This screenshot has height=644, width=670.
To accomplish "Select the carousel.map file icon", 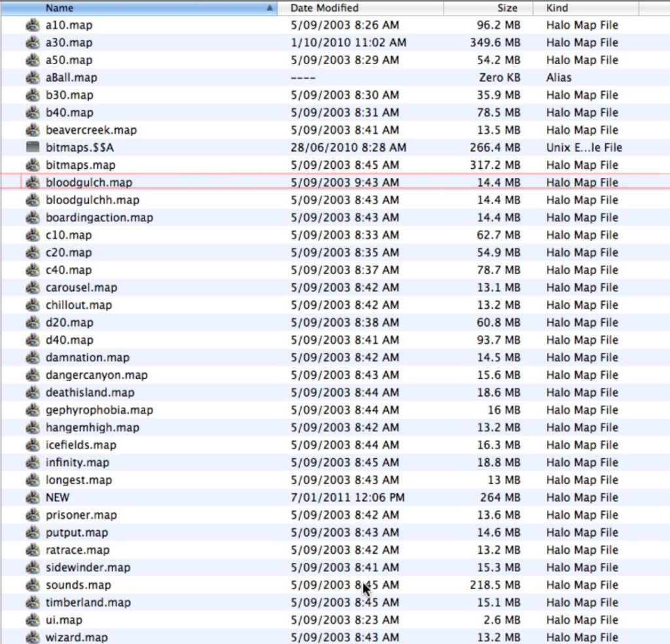I will click(33, 288).
